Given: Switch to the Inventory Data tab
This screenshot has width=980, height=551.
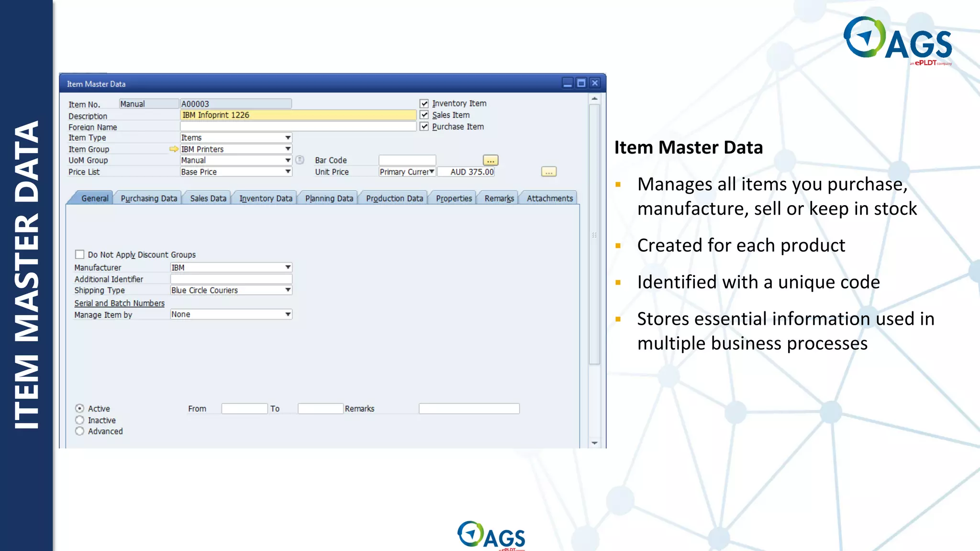Looking at the screenshot, I should tap(266, 198).
